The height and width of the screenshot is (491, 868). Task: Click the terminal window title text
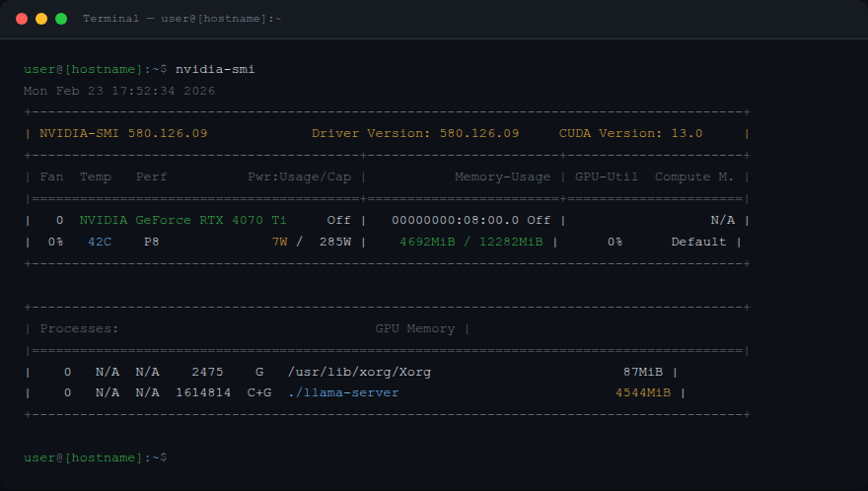(182, 19)
